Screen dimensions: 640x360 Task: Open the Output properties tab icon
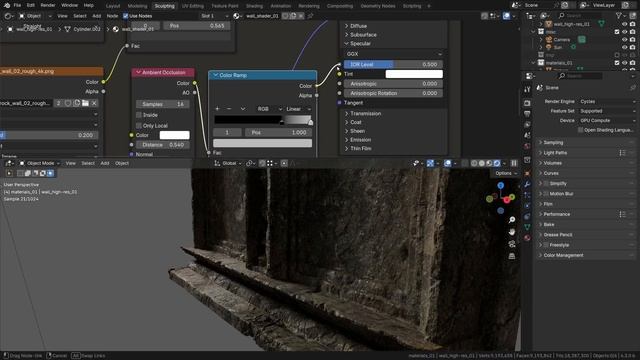point(527,114)
